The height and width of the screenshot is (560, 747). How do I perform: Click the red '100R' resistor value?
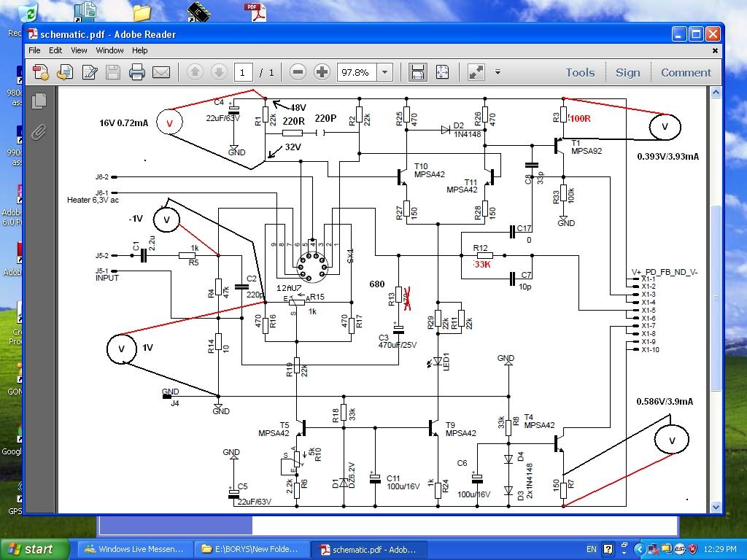coord(580,119)
